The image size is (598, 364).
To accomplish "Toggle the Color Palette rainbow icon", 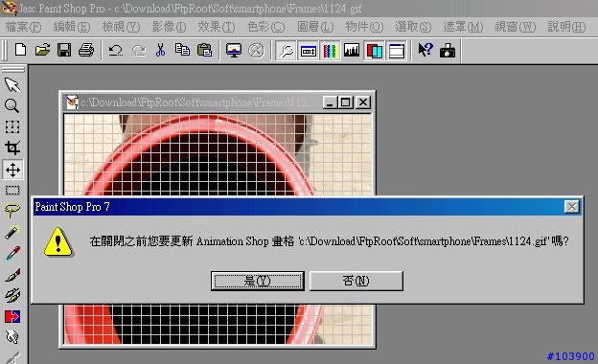I will 330,51.
